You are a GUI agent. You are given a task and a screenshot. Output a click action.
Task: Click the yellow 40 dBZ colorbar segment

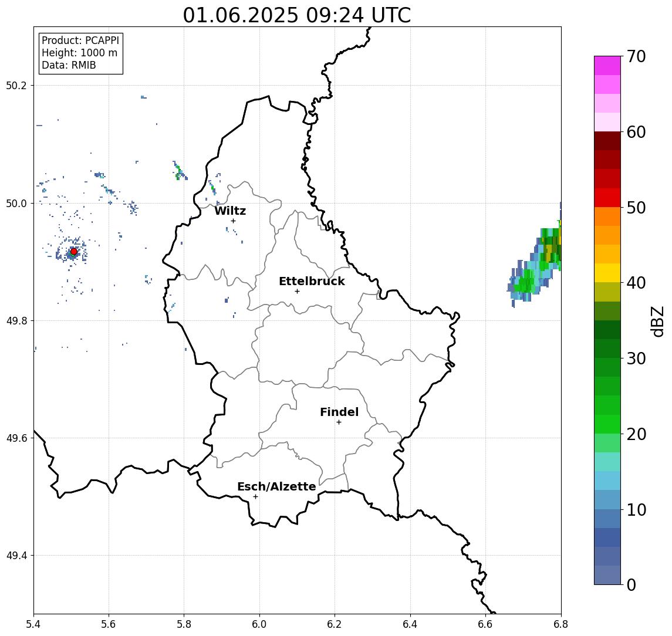point(607,273)
